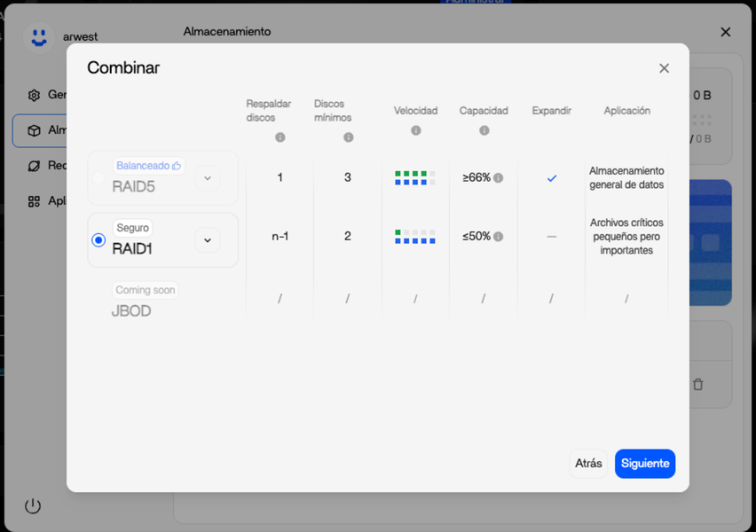Click info icon under Velocidad header
Viewport: 756px width, 532px height.
tap(415, 130)
